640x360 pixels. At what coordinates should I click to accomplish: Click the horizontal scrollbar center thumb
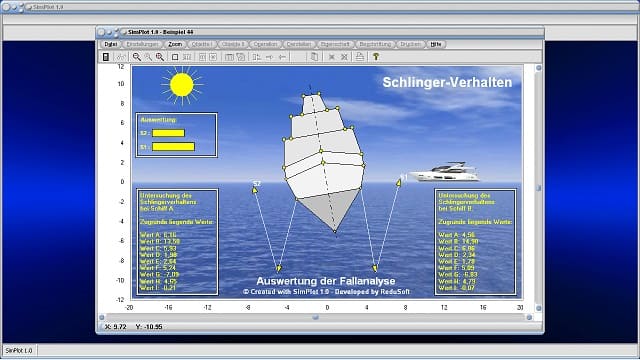pyautogui.click(x=316, y=317)
